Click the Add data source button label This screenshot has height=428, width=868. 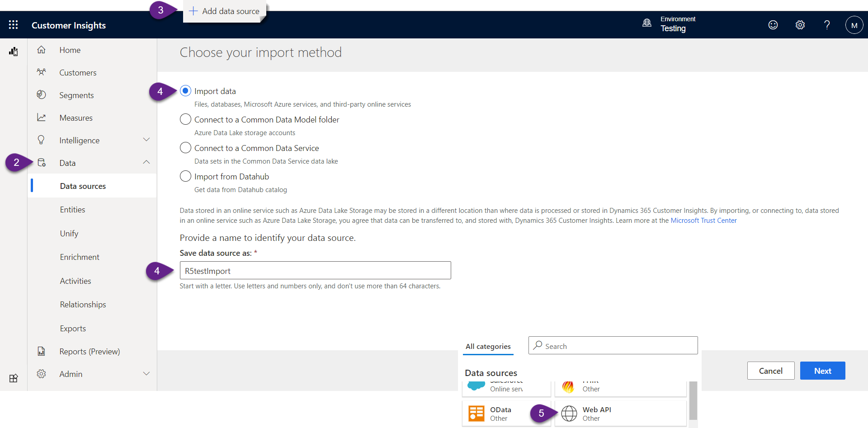pos(231,11)
